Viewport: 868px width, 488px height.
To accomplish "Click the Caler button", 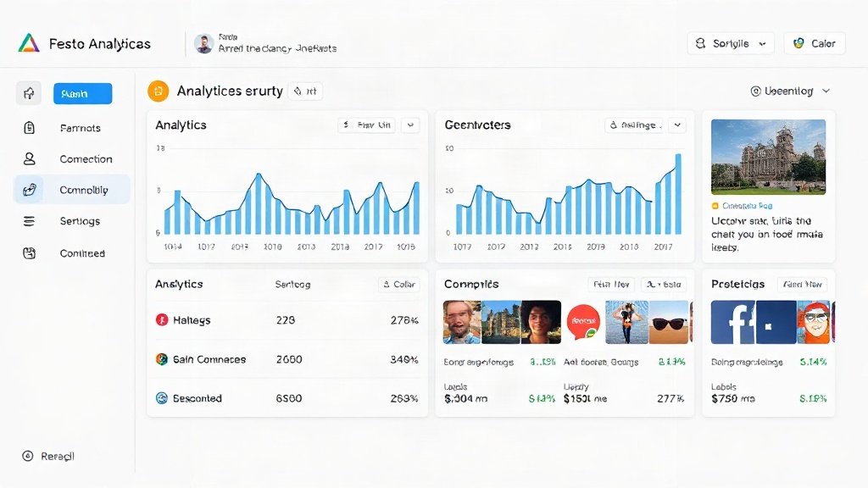I will tap(815, 43).
